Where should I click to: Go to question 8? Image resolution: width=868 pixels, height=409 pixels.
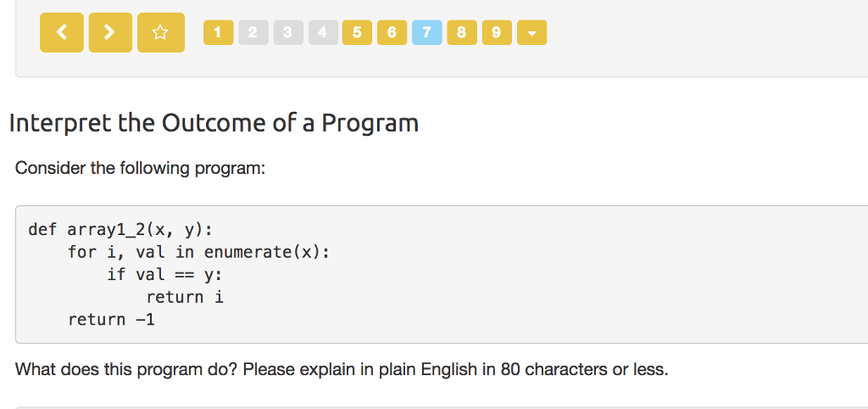click(460, 33)
